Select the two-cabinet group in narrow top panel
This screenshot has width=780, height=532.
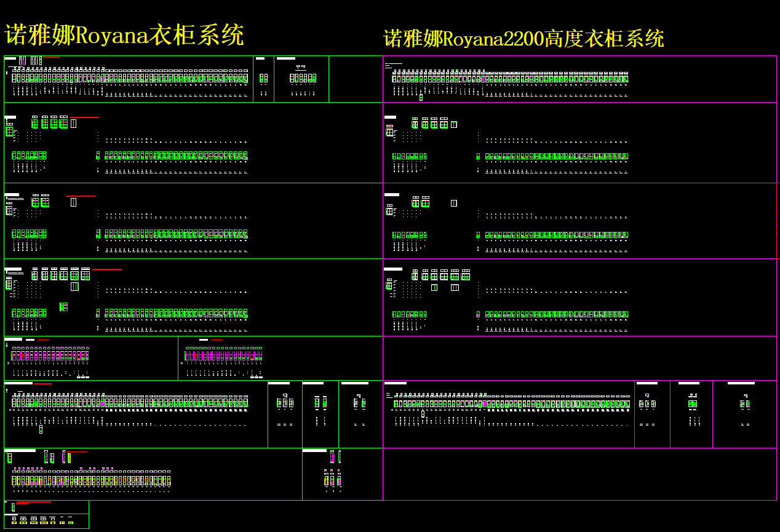263,78
